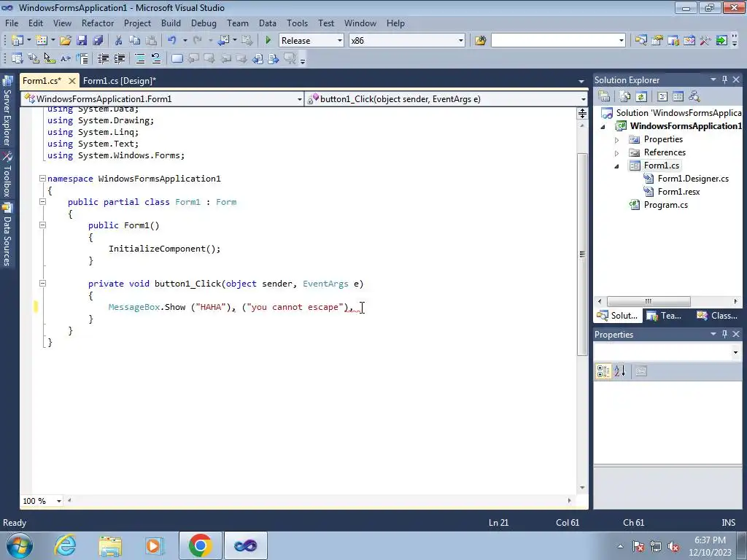Screen dimensions: 747x560
Task: Select Form1.resx in Solution Explorer
Action: [678, 192]
